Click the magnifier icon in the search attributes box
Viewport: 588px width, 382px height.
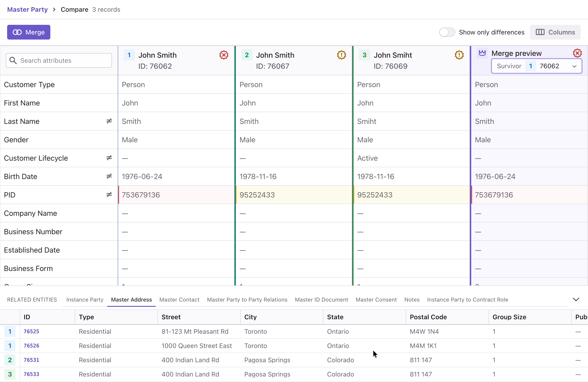pos(13,60)
